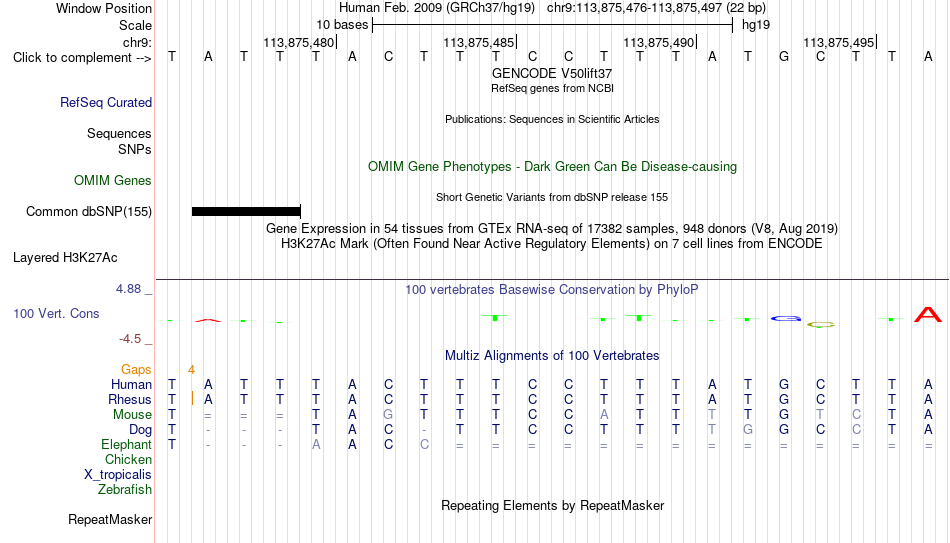950x543 pixels.
Task: Click the 113,875,480 ruler position label
Action: [299, 42]
